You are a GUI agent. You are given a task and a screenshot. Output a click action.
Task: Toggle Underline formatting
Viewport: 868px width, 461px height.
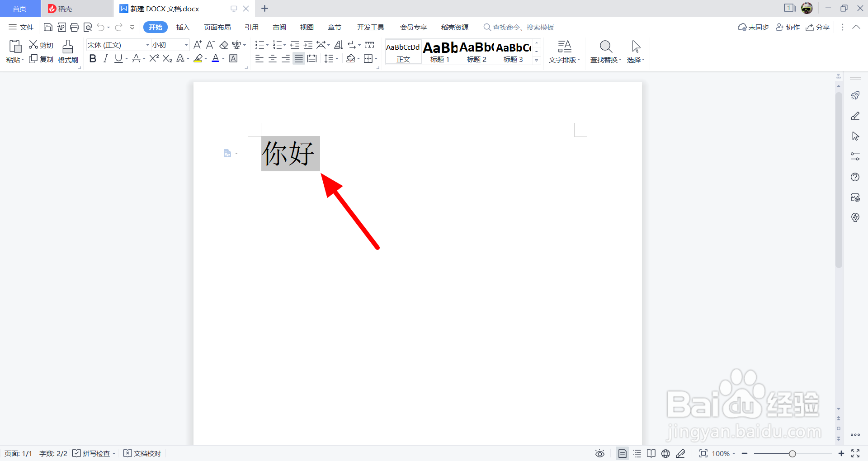tap(118, 58)
